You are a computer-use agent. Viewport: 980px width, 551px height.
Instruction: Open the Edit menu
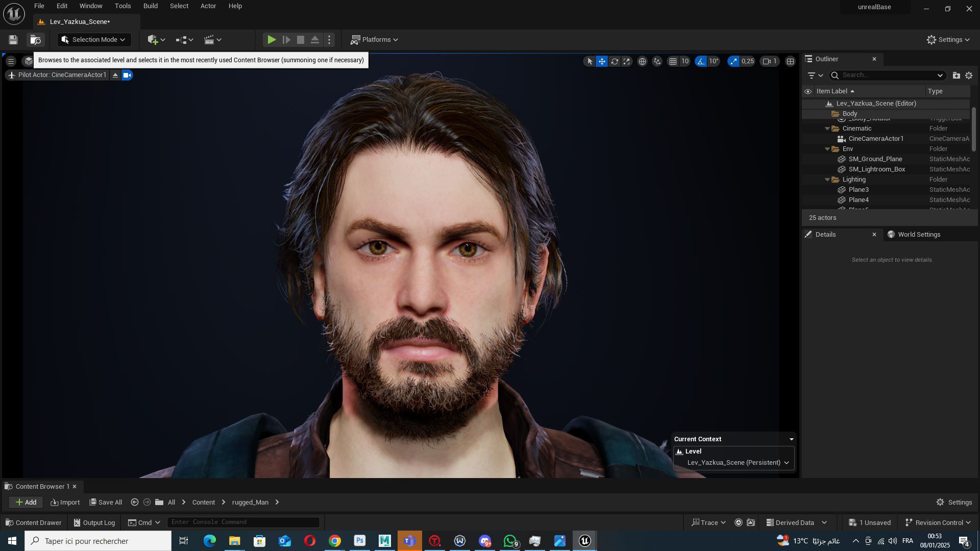point(62,6)
